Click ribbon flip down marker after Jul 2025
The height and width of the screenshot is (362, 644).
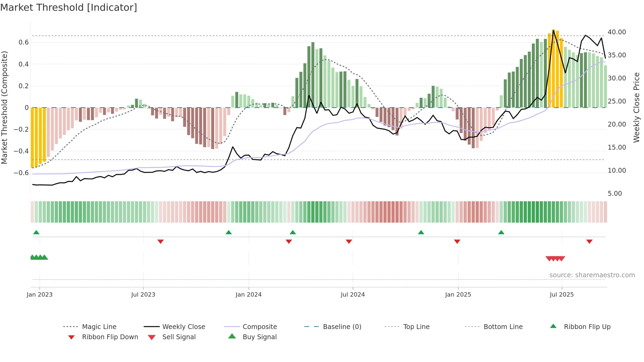[x=590, y=242]
